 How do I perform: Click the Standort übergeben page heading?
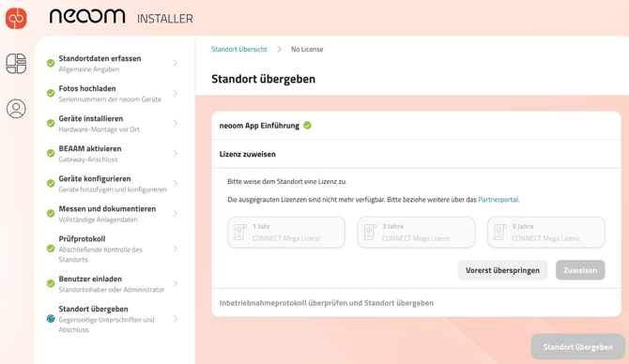(263, 79)
